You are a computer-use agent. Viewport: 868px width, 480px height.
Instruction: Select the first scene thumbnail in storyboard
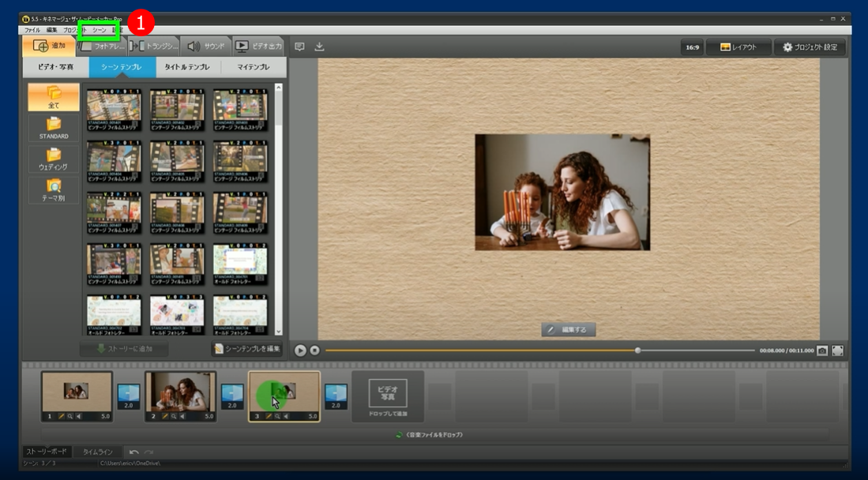pos(77,392)
